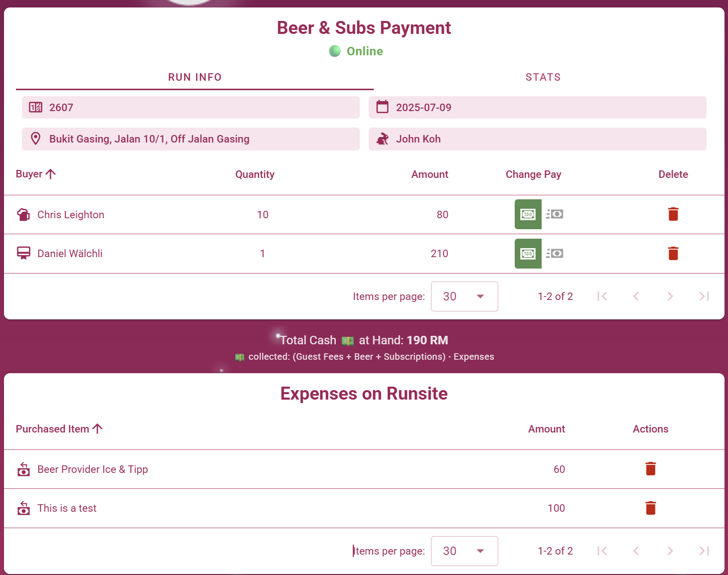Click the calendar icon next to 2025-07-09
The image size is (728, 575).
point(382,107)
